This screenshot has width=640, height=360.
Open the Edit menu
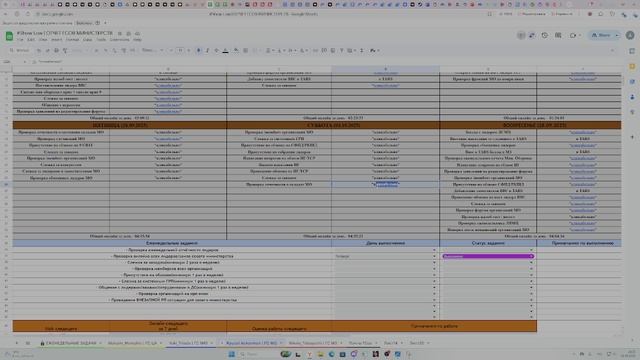31,40
